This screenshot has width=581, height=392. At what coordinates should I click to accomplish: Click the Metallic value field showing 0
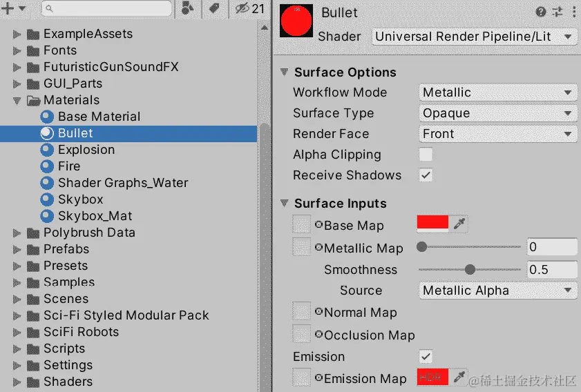tap(552, 247)
